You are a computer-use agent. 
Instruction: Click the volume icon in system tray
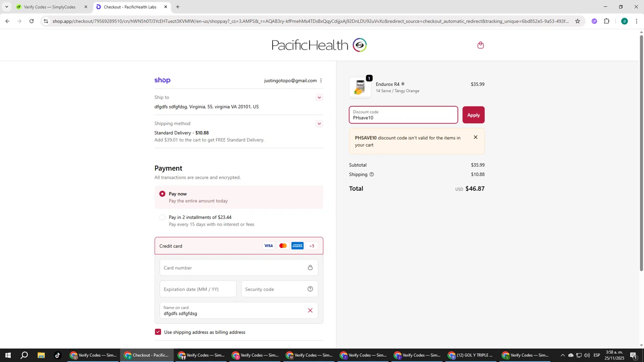(x=587, y=355)
